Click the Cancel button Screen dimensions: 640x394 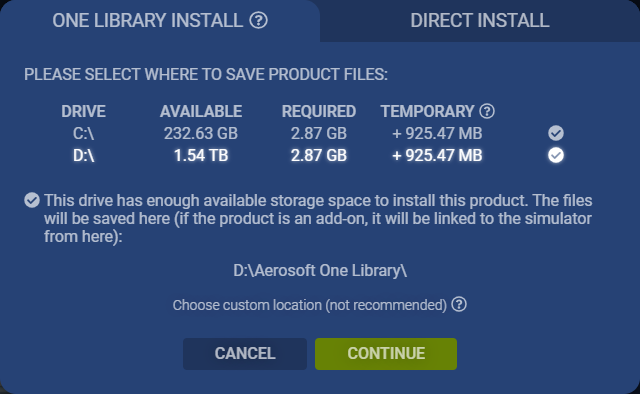245,354
